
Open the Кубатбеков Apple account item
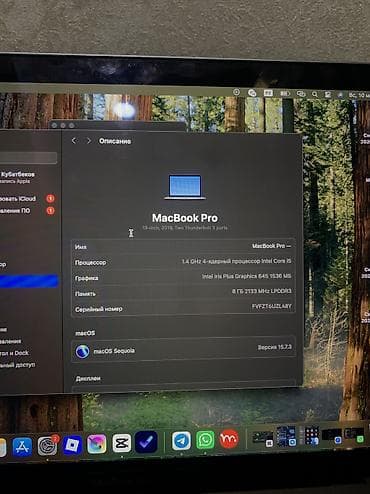17,178
